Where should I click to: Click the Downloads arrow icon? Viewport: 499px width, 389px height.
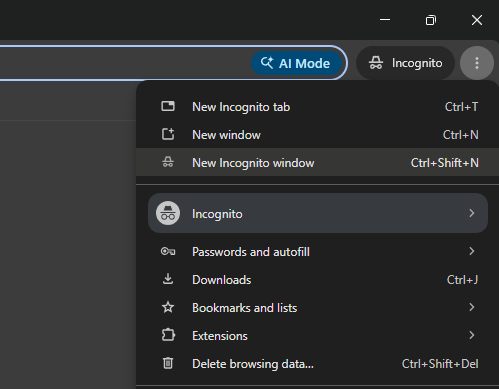[168, 279]
